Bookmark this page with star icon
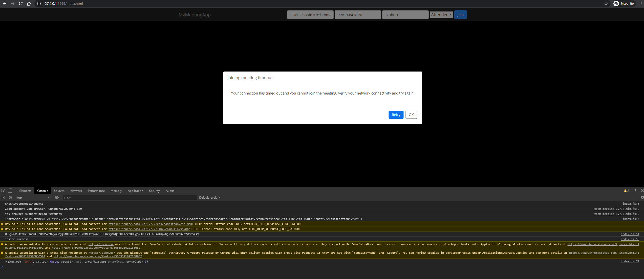Screen dimensions: 644x279 [x=606, y=4]
